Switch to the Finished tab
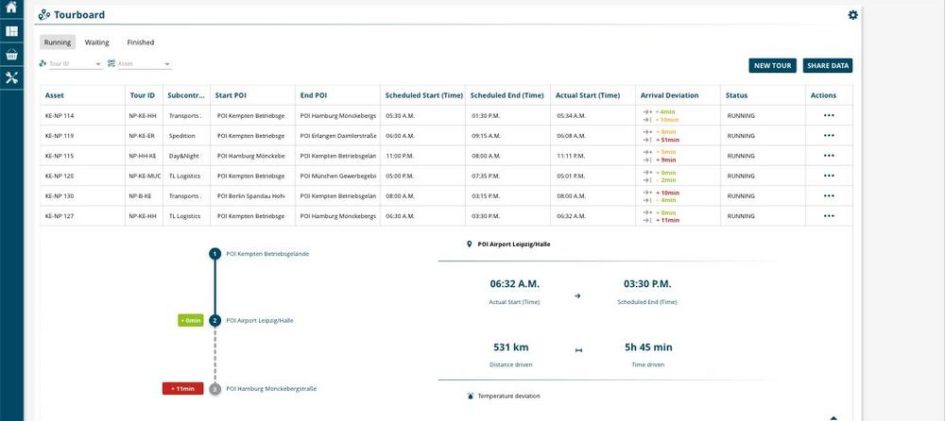Screen dimensions: 945x421 pyautogui.click(x=140, y=43)
